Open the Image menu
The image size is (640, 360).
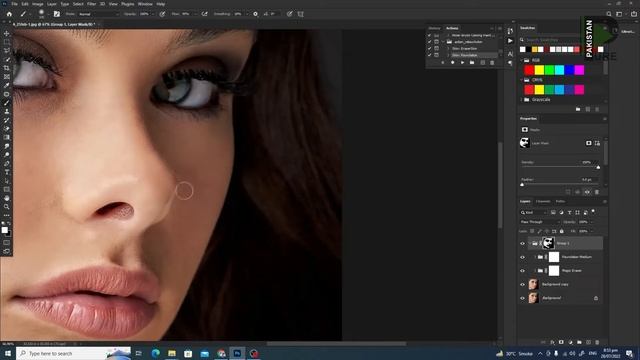click(x=38, y=4)
